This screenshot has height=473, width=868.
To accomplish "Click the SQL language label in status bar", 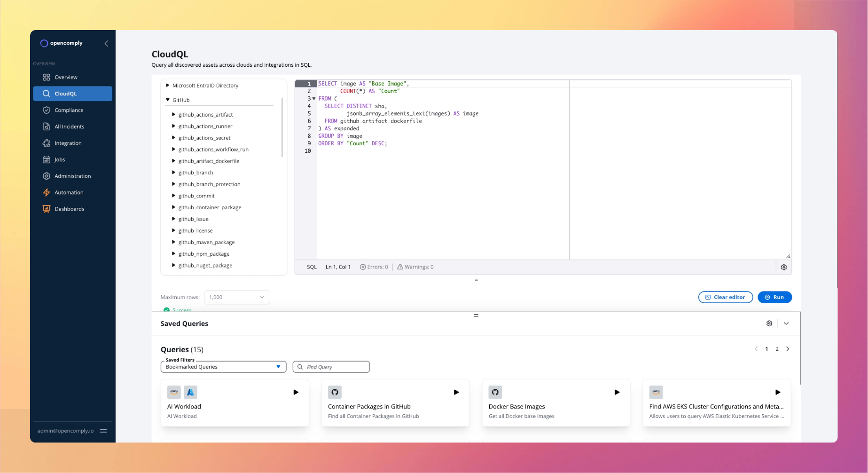I will (312, 267).
